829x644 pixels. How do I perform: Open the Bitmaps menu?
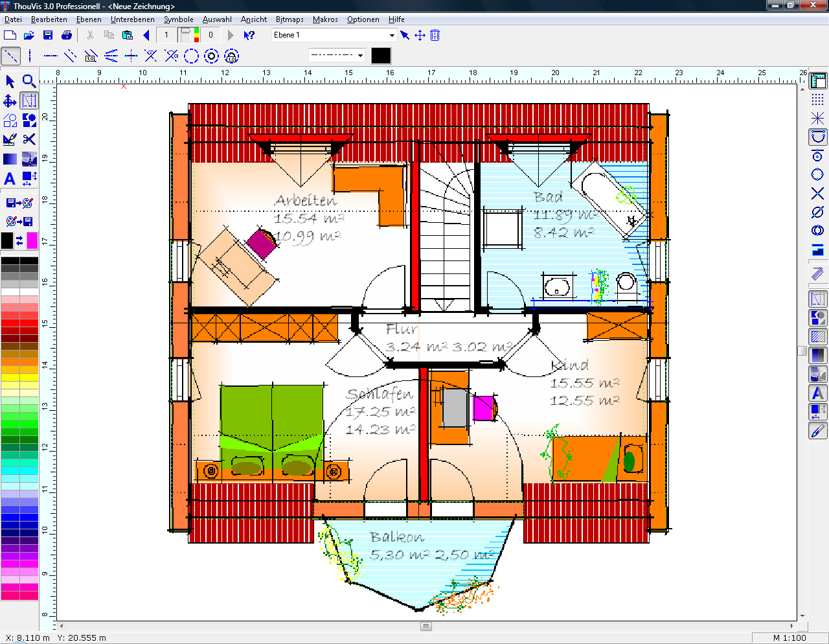[289, 19]
